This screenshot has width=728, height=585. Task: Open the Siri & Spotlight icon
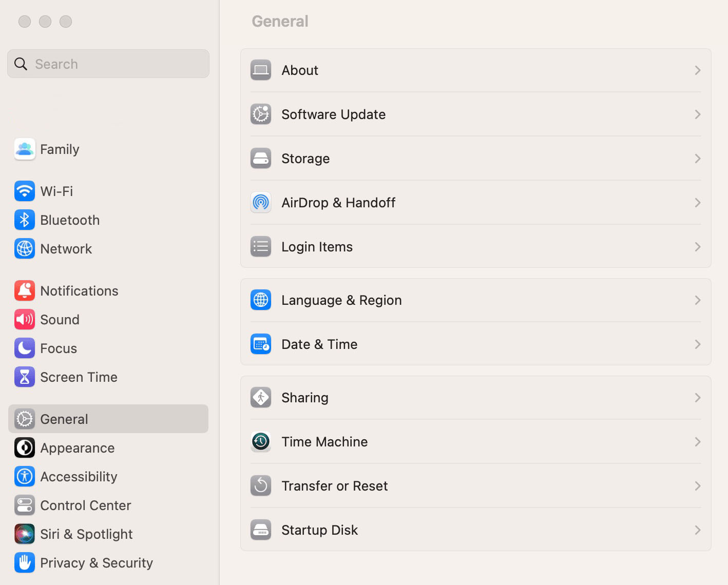(x=25, y=534)
